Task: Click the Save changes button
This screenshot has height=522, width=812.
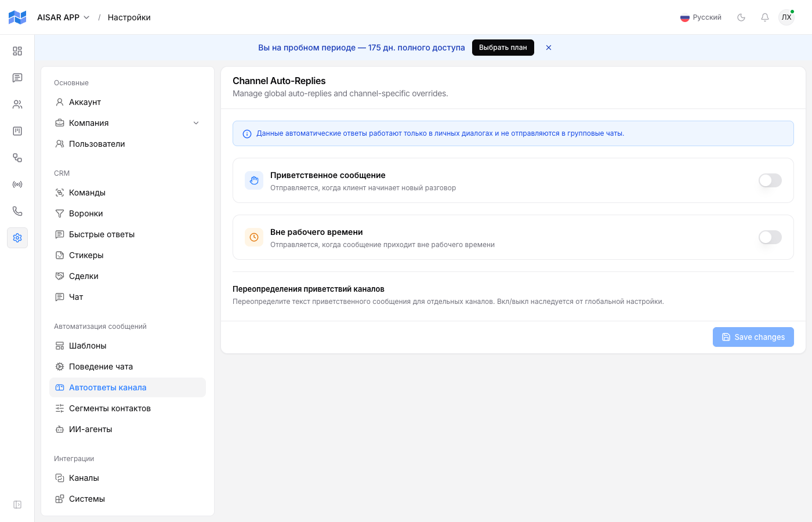Action: 753,337
